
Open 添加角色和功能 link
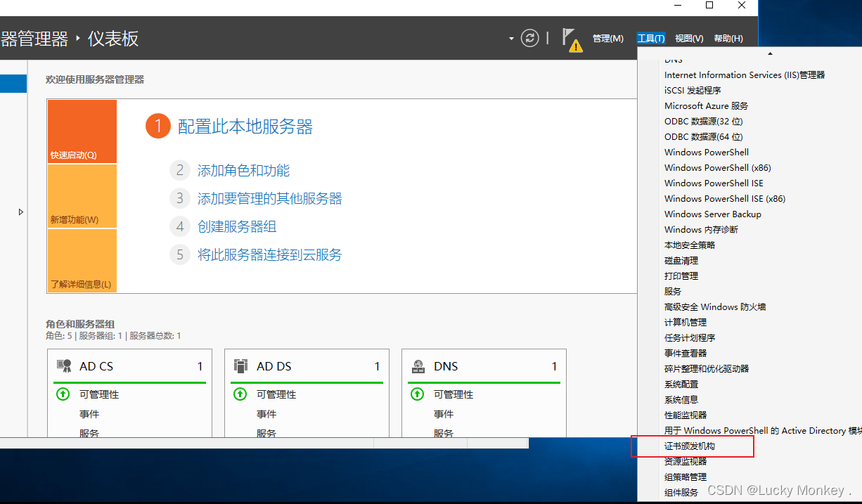(x=243, y=170)
